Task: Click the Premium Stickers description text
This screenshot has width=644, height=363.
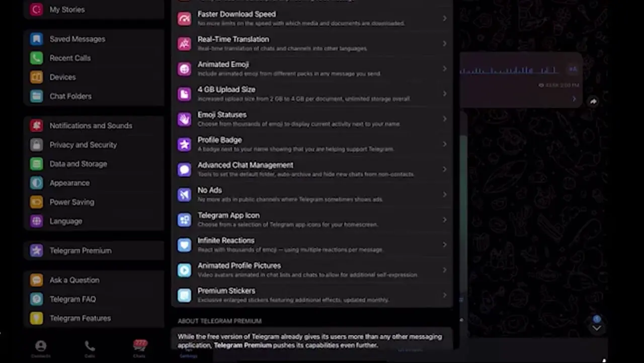Action: coord(293,300)
